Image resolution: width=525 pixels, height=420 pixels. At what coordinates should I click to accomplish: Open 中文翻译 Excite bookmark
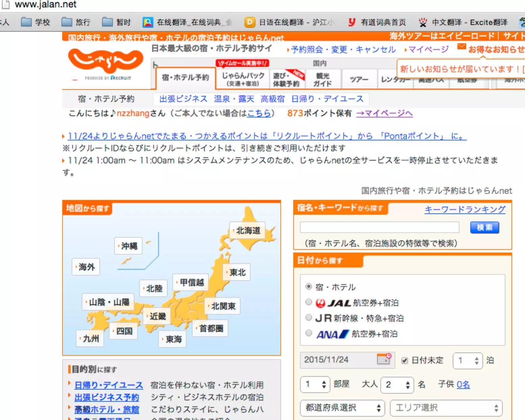pyautogui.click(x=463, y=22)
